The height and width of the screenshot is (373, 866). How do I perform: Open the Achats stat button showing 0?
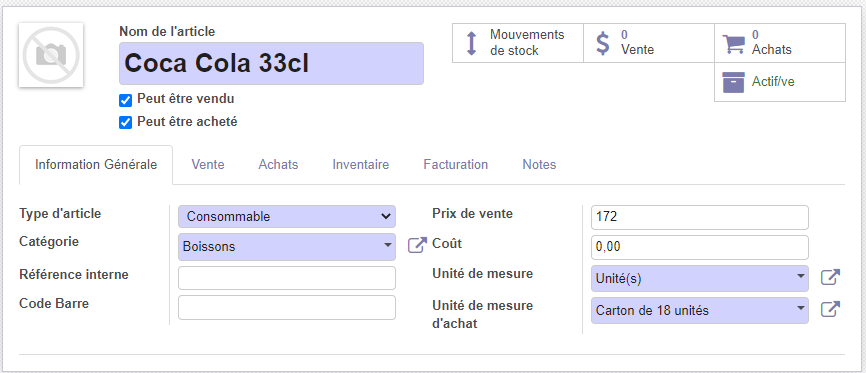click(x=780, y=43)
